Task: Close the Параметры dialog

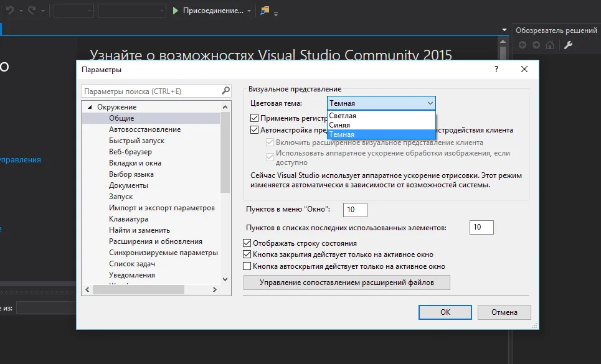Action: click(524, 69)
